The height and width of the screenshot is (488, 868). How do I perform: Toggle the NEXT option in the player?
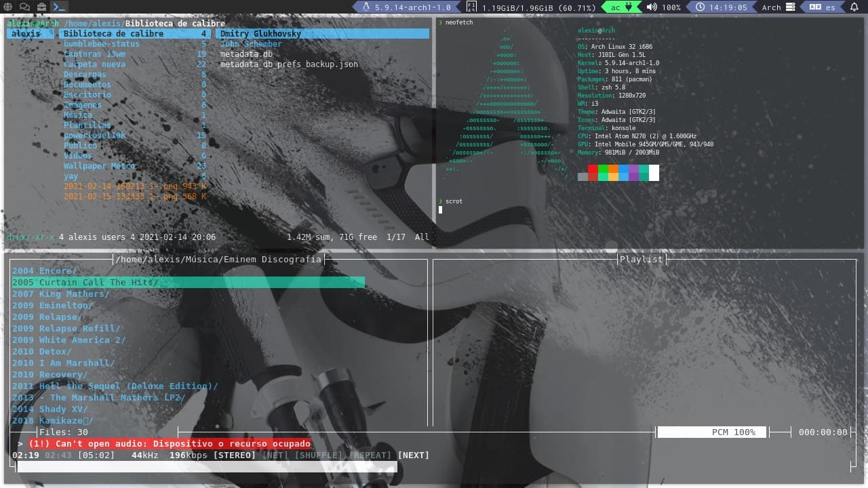coord(414,455)
